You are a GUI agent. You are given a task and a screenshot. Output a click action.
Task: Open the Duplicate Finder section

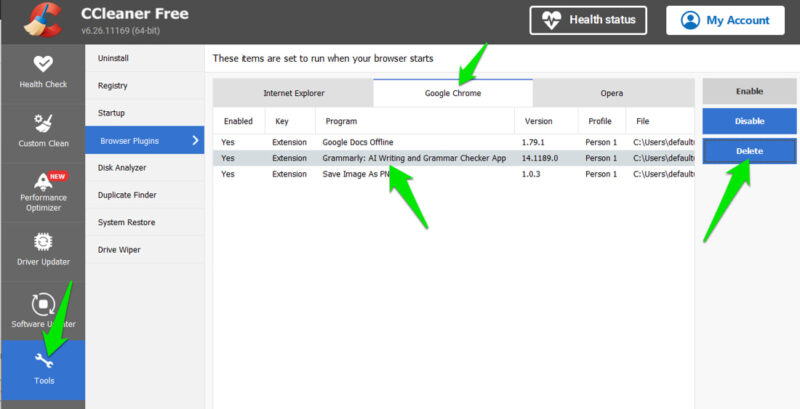click(145, 195)
